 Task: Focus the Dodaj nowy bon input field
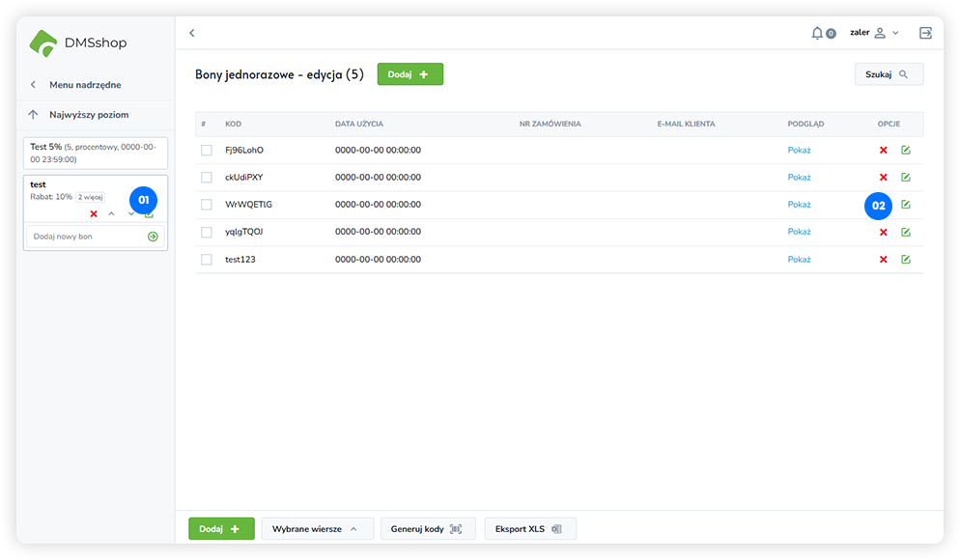(85, 237)
